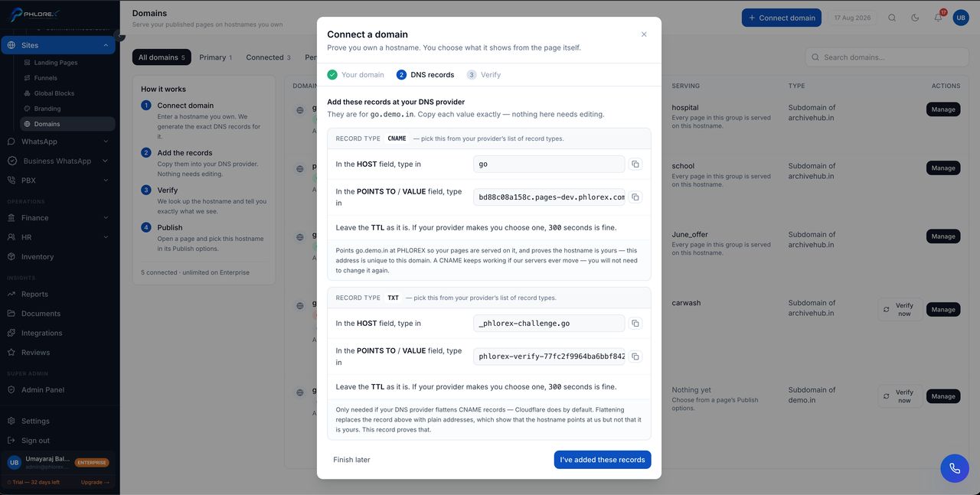Select the bd88c08a158c.pages-dev value field
Image resolution: width=980 pixels, height=495 pixels.
pyautogui.click(x=549, y=197)
